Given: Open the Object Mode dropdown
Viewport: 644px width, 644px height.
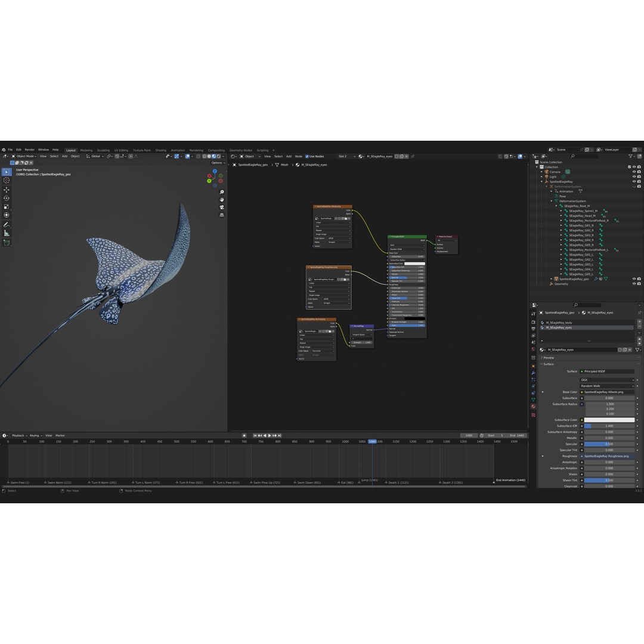Looking at the screenshot, I should pyautogui.click(x=24, y=156).
